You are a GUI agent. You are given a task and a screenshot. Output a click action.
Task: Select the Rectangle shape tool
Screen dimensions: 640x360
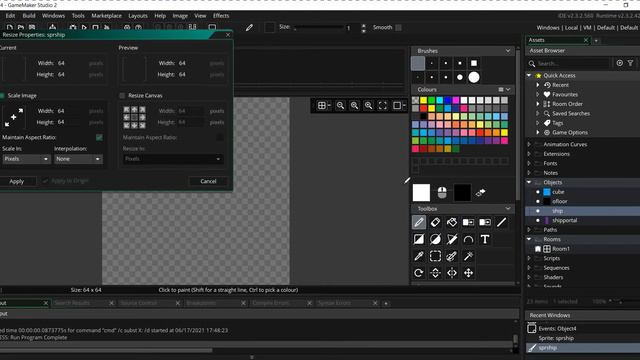[419, 239]
